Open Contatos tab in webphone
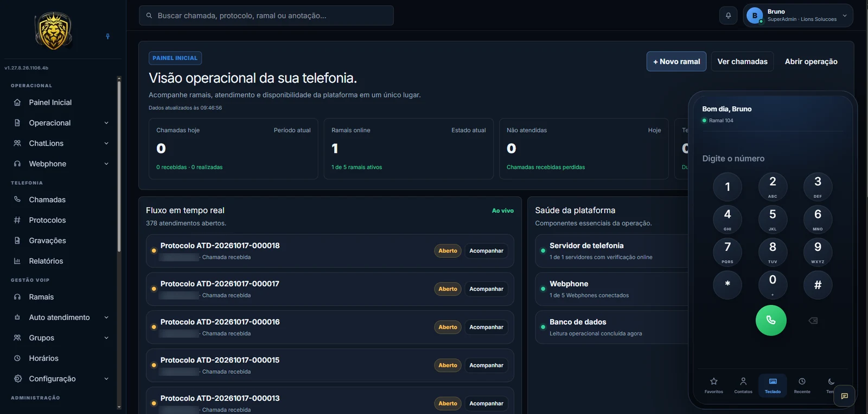 pos(743,385)
